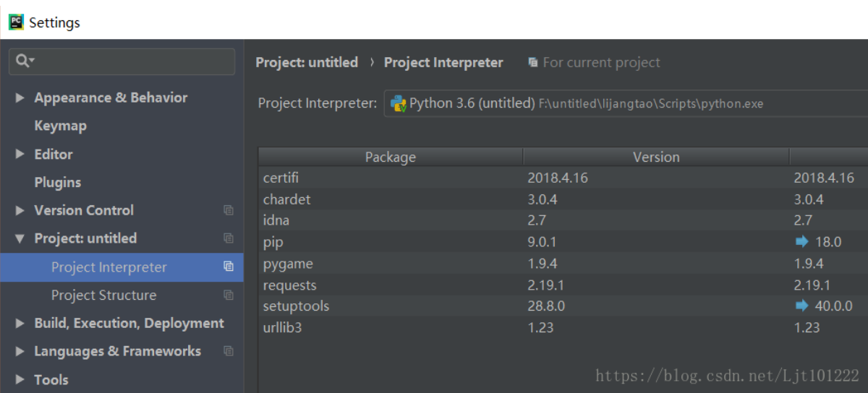This screenshot has width=868, height=393.
Task: Click the Python interpreter icon
Action: tap(398, 103)
